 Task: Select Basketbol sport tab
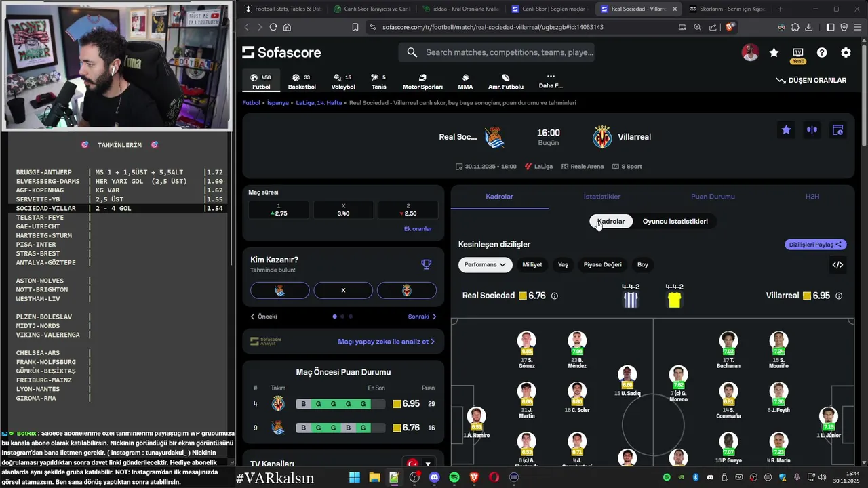coord(302,82)
